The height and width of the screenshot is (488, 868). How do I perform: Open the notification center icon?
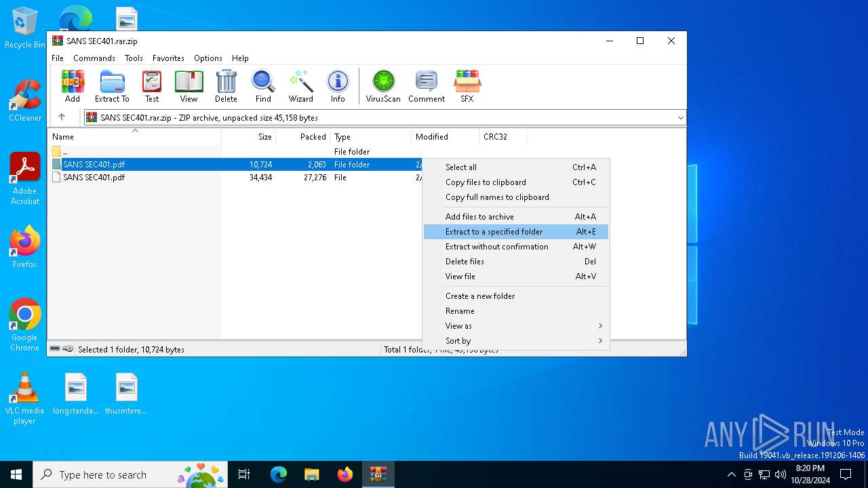(846, 474)
